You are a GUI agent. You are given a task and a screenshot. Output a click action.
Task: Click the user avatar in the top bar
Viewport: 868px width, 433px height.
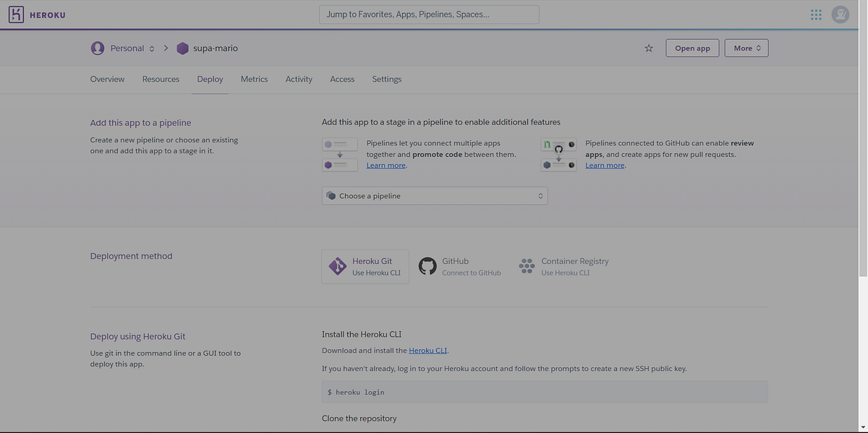click(x=840, y=14)
